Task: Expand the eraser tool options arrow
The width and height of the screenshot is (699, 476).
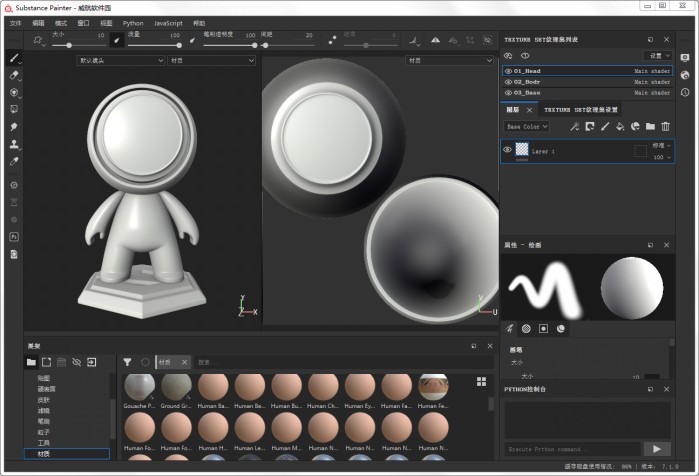Action: [x=20, y=80]
